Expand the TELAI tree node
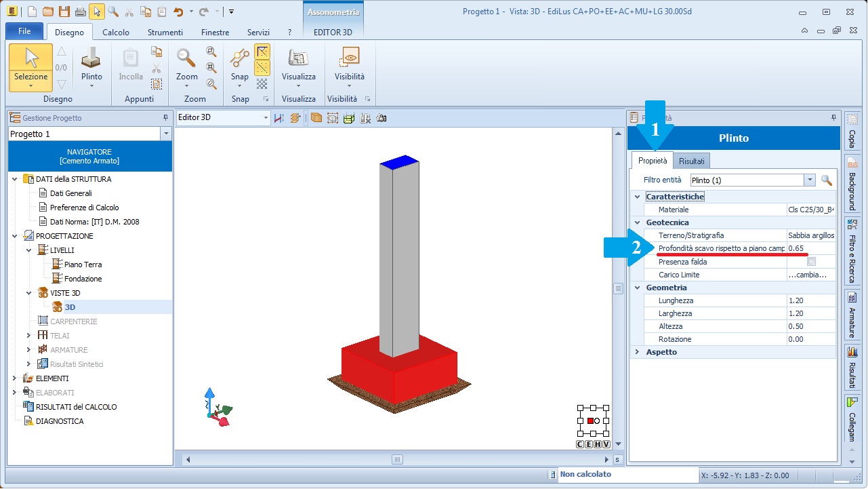The width and height of the screenshot is (868, 489). (28, 336)
